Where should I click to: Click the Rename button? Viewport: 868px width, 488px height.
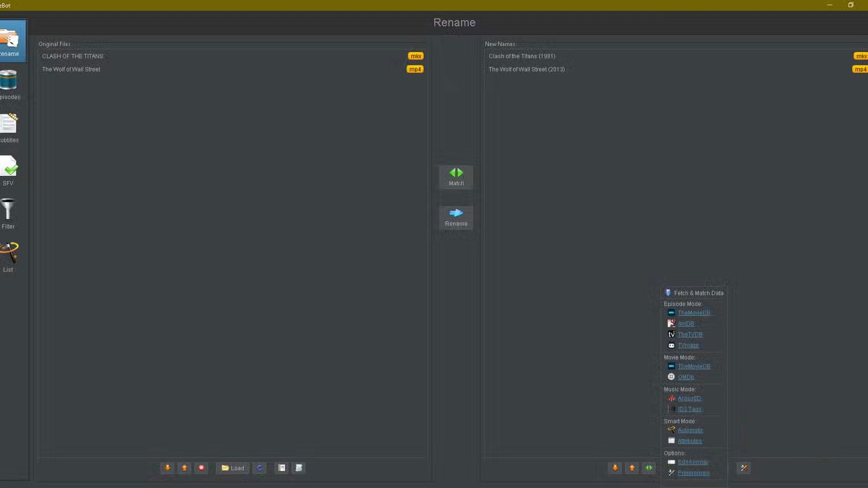point(455,217)
